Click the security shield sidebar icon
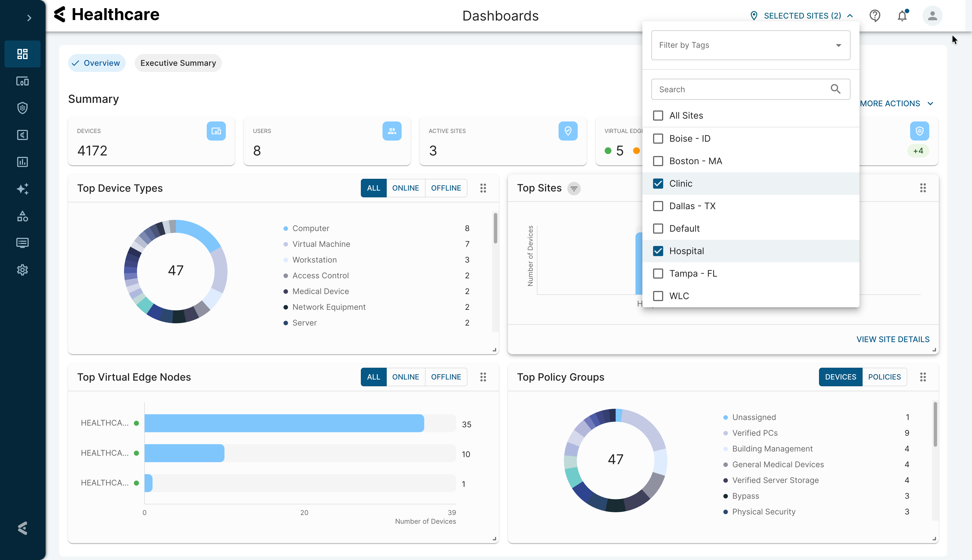The image size is (972, 560). (x=22, y=108)
